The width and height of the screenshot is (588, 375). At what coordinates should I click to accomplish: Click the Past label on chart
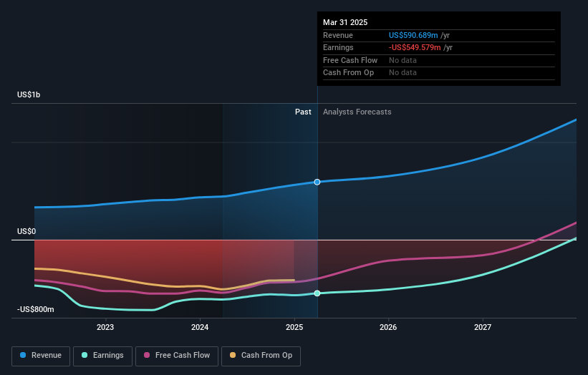[303, 112]
